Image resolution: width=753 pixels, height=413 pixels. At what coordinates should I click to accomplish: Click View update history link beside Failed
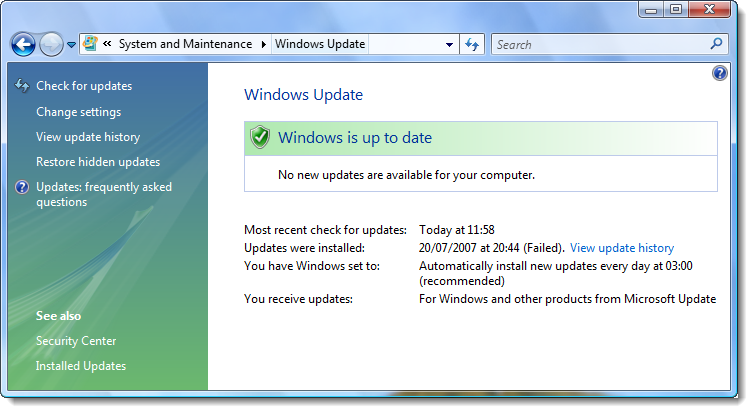pos(622,248)
